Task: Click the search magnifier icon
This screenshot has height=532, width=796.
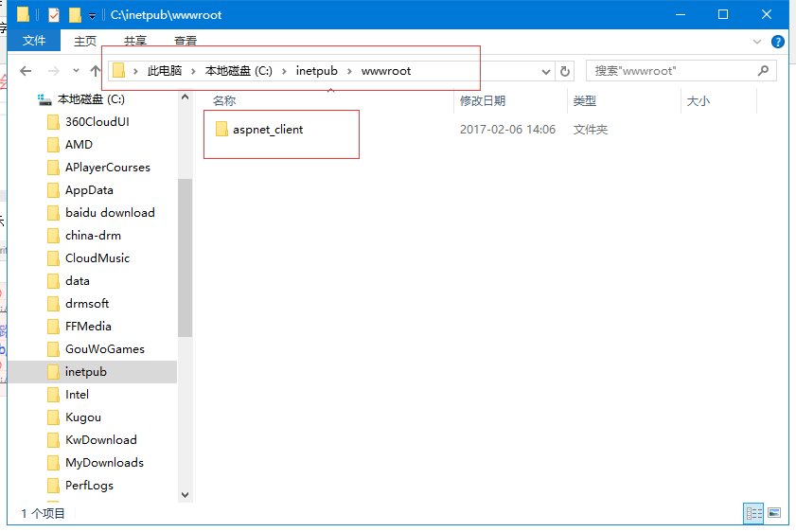Action: tap(763, 71)
